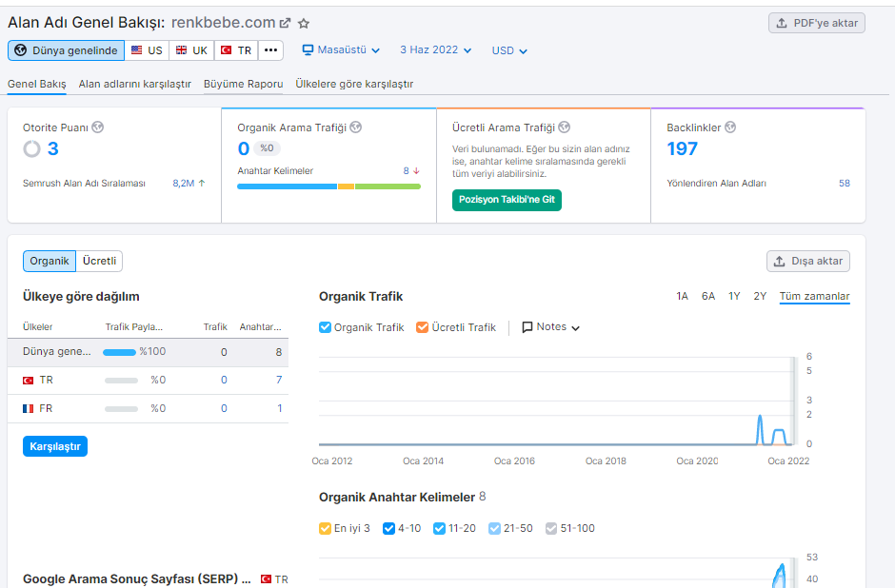Click the Notes speech bubble icon

click(527, 327)
